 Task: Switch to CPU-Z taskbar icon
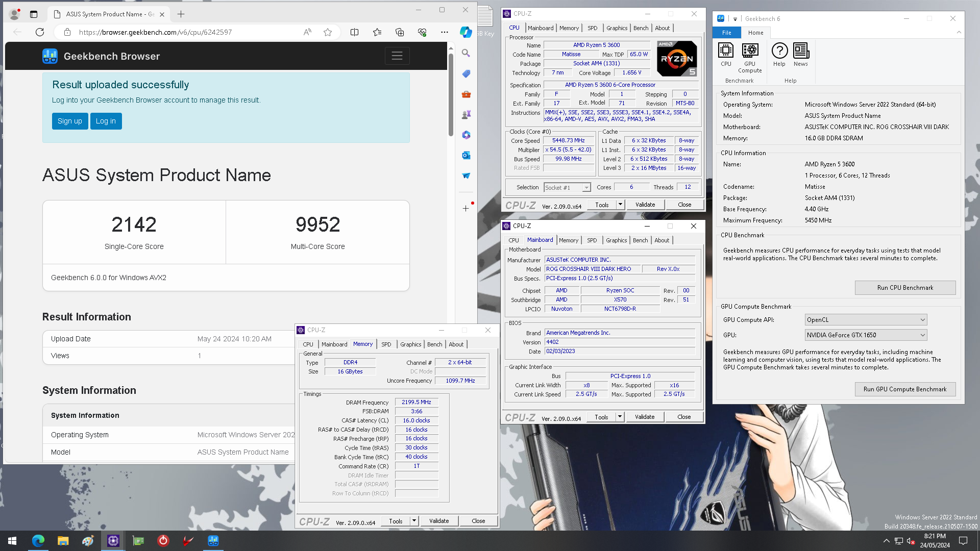[113, 541]
